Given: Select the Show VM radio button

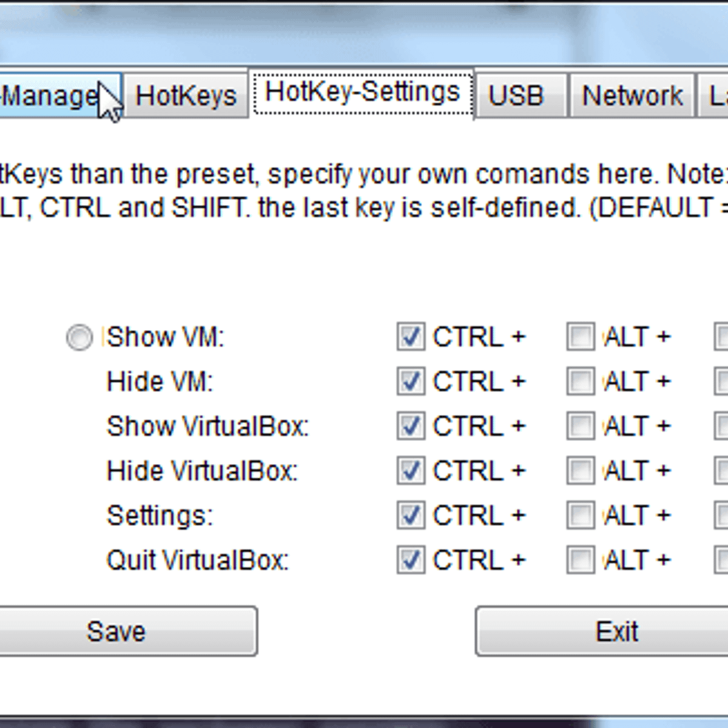Looking at the screenshot, I should pyautogui.click(x=79, y=337).
